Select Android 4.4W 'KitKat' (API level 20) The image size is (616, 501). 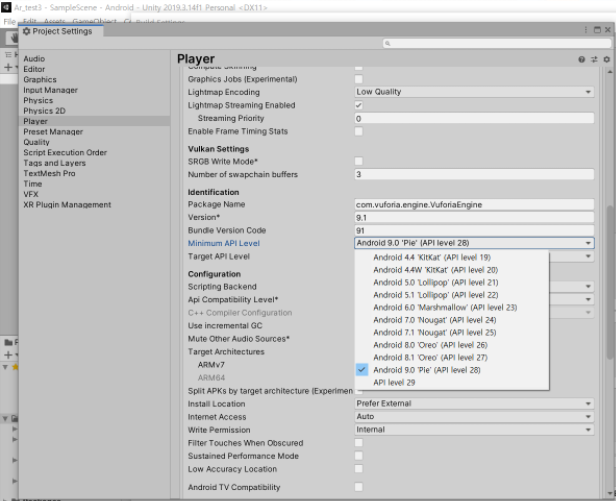point(452,270)
